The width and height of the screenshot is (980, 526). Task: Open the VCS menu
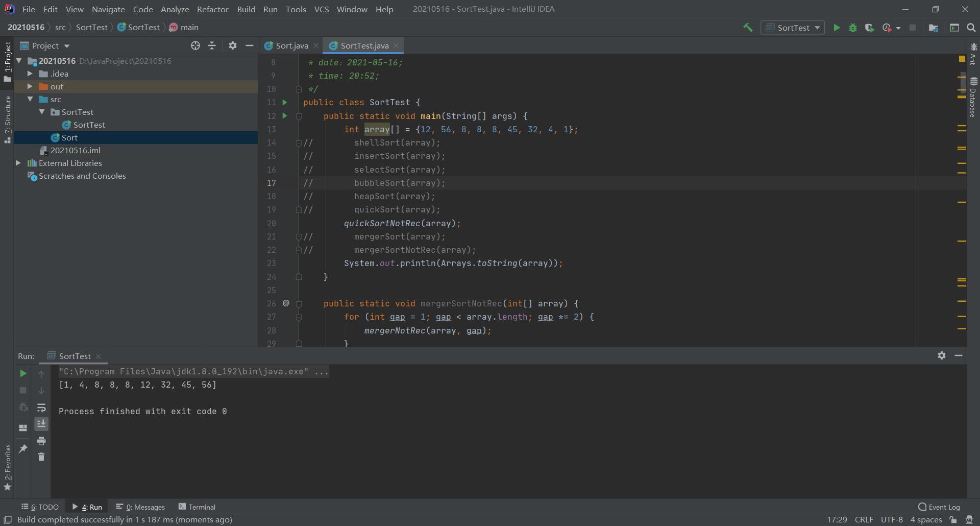[x=322, y=9]
